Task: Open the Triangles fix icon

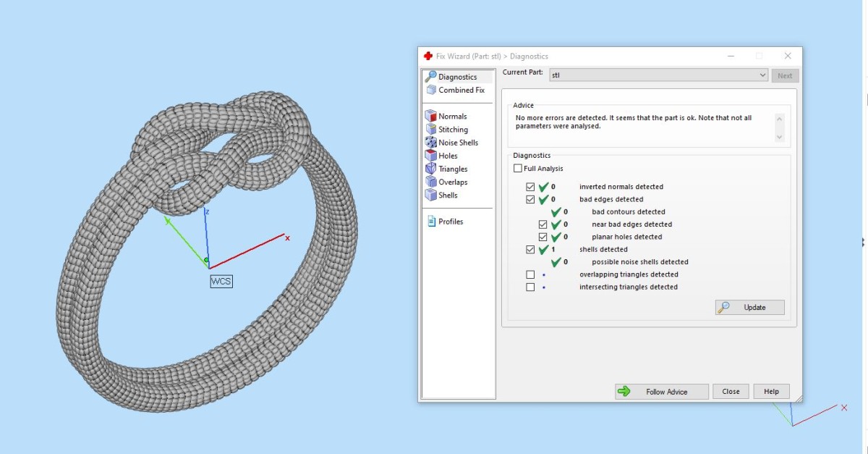Action: (x=430, y=169)
